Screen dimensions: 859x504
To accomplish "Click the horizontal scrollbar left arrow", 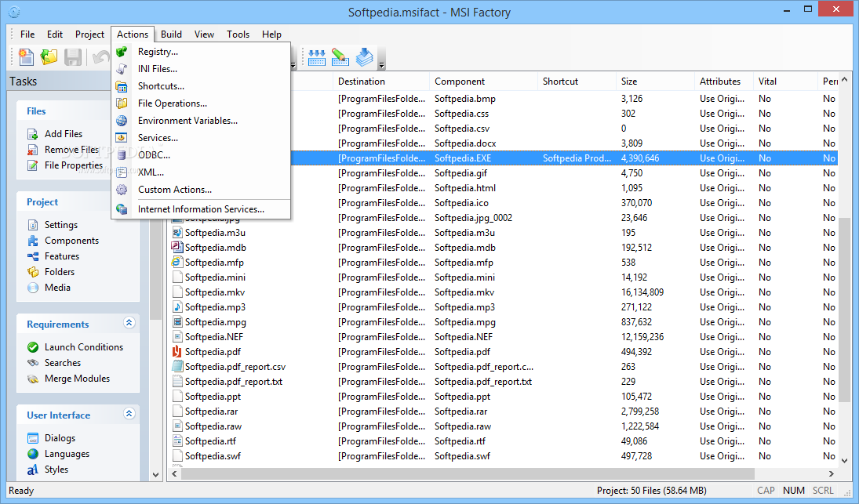I will click(175, 474).
